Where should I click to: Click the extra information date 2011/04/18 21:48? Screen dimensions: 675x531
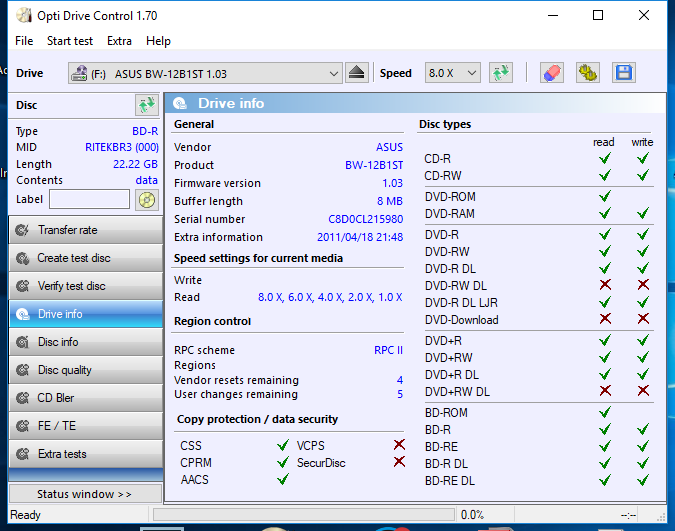click(x=360, y=237)
